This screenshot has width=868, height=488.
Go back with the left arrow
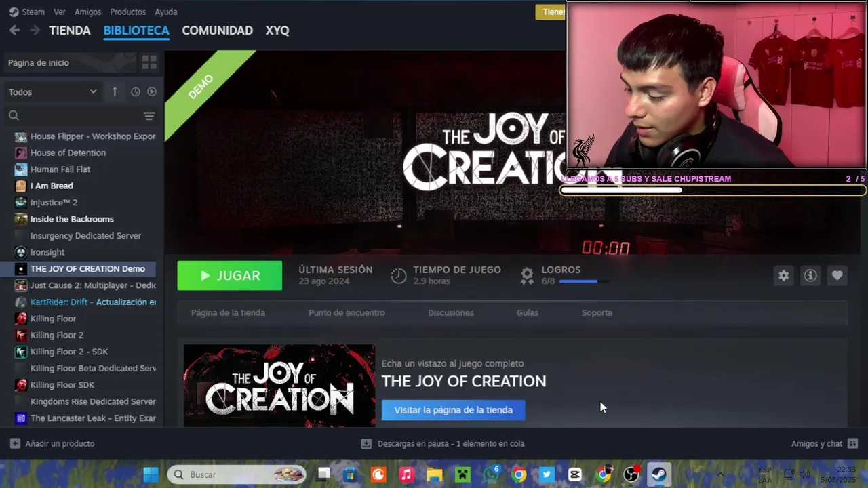pos(14,30)
